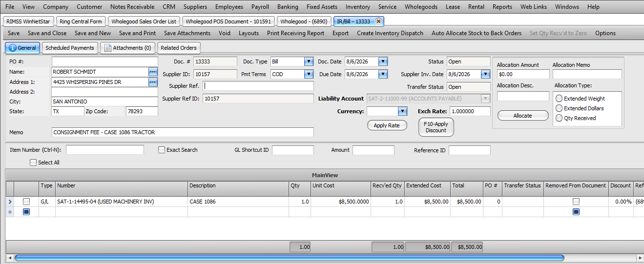Viewport: 644px width, 264px height.
Task: Click Print Receiving Report
Action: (295, 33)
